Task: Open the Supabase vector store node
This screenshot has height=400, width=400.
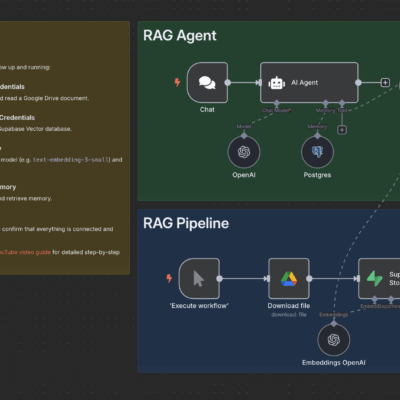Action: [379, 278]
